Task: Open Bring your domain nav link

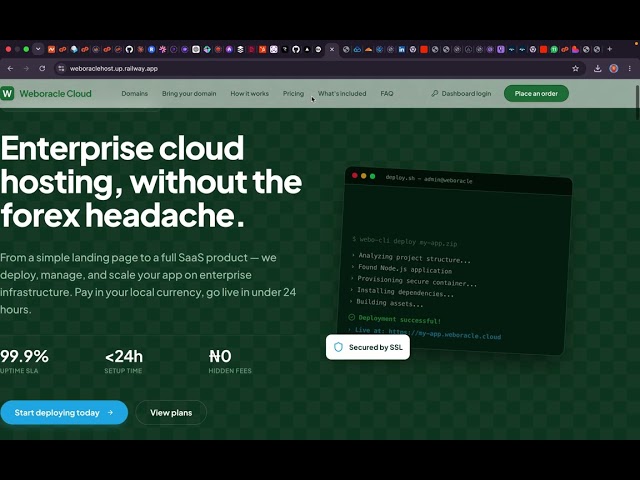Action: [189, 93]
